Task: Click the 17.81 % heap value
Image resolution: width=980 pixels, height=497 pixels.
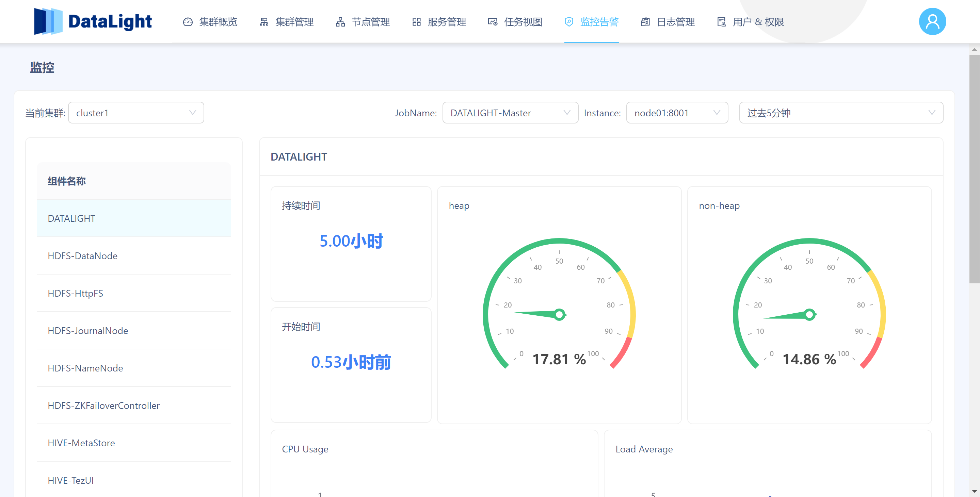Action: coord(559,359)
